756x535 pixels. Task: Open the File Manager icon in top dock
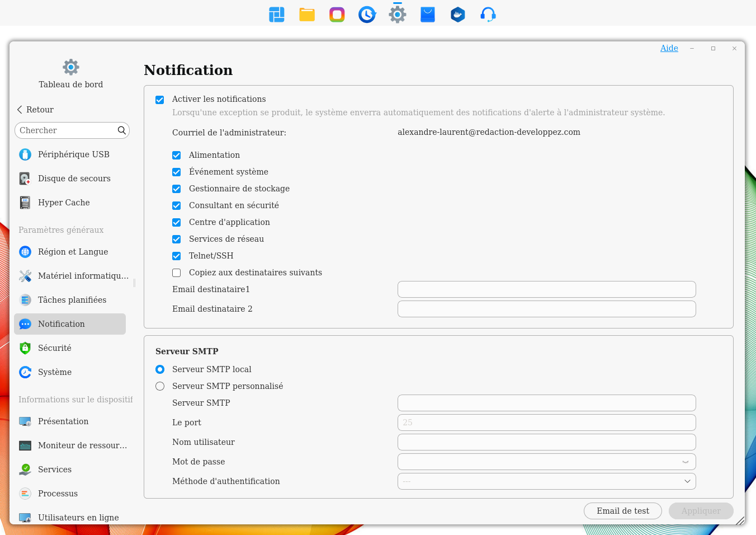(x=307, y=15)
